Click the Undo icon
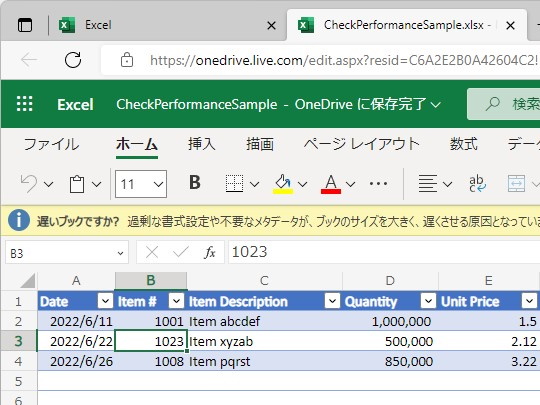 tap(29, 184)
